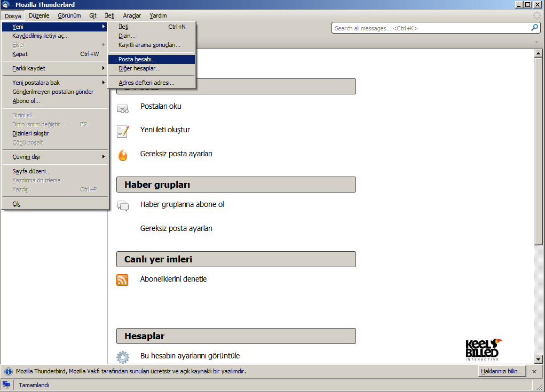Expand the Yeni postalara bak submenu

tap(55, 83)
